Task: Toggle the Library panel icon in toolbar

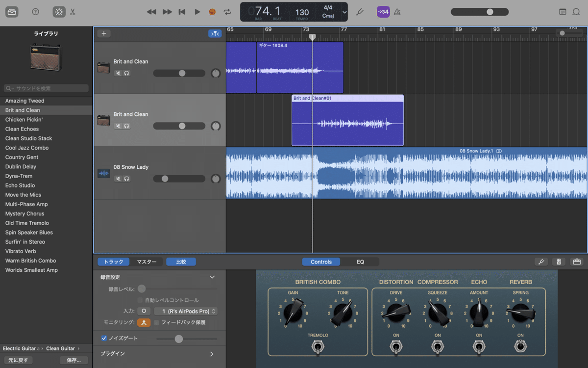Action: (x=12, y=12)
